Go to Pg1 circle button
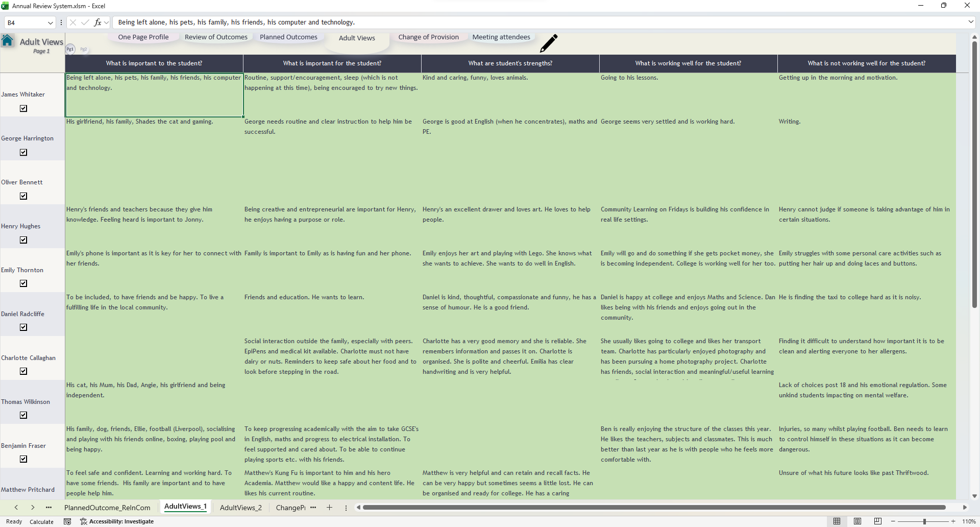980x527 pixels. coord(70,49)
